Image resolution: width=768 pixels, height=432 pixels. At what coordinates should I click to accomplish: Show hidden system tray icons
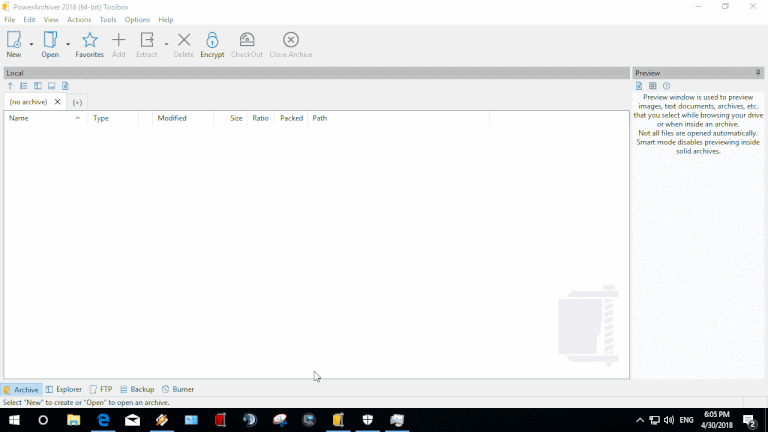click(x=640, y=420)
